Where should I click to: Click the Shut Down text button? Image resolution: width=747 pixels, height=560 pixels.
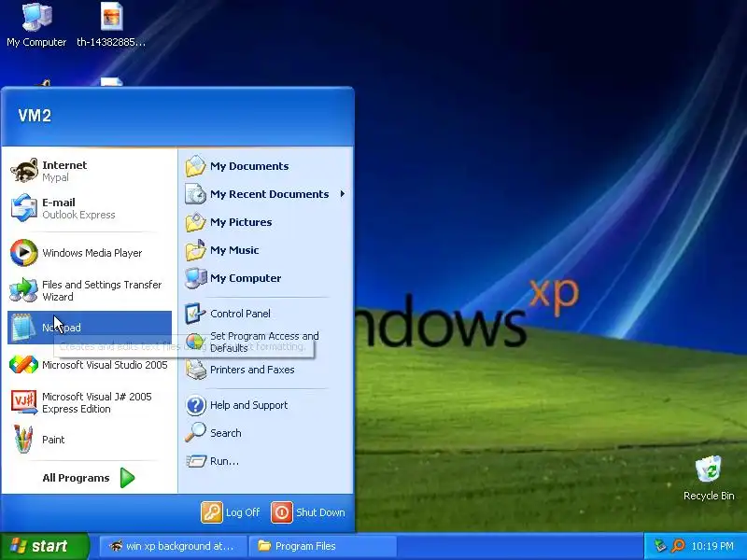(320, 512)
